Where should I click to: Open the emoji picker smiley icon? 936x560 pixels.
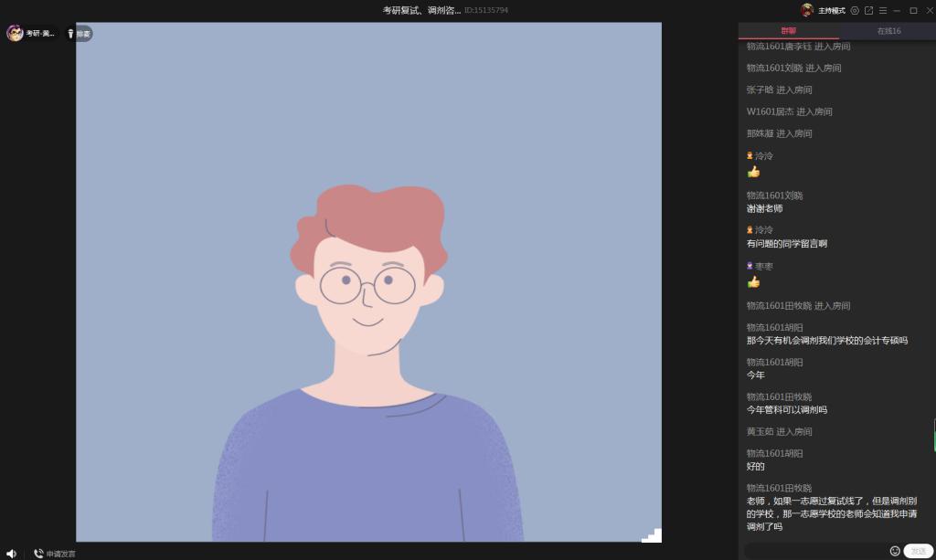click(x=895, y=551)
